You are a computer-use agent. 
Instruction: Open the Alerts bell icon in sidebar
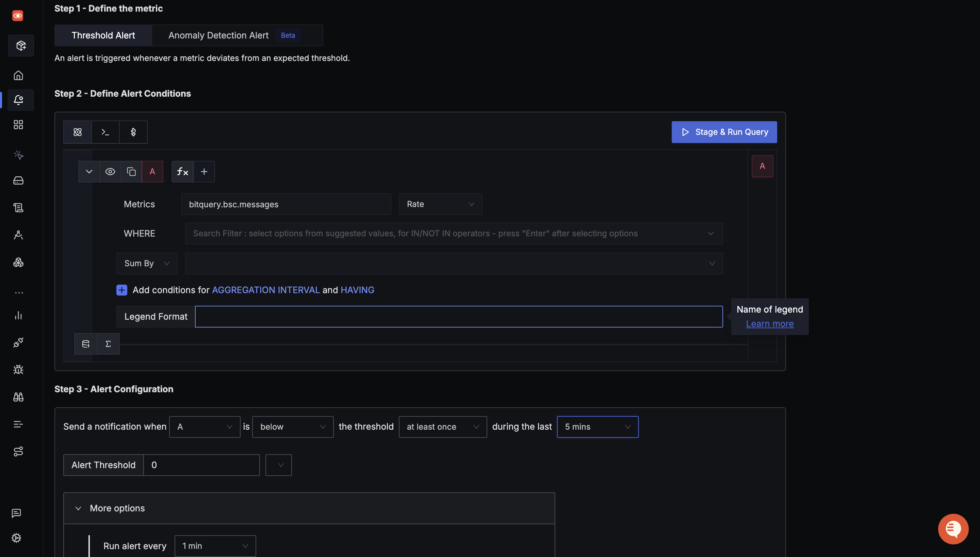click(x=18, y=100)
